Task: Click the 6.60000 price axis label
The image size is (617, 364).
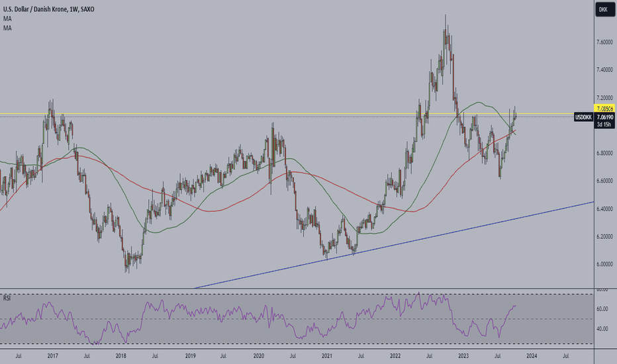Action: [x=604, y=181]
